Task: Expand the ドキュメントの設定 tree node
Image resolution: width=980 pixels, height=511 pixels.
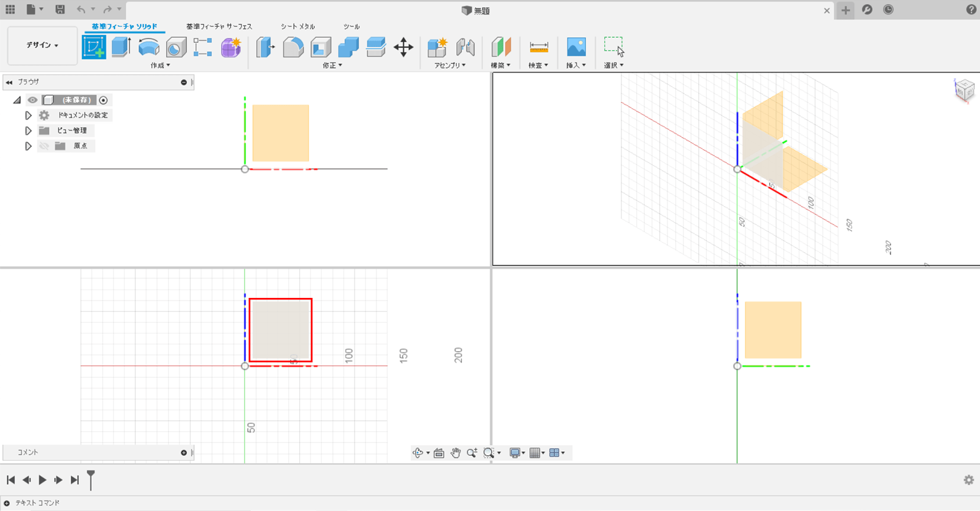Action: coord(28,116)
